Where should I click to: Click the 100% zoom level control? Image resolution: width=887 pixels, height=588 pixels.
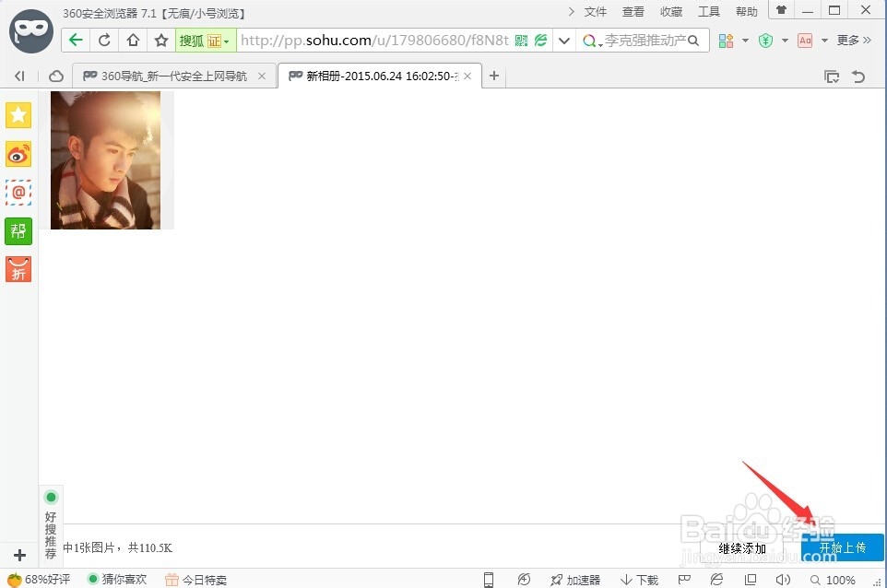842,580
